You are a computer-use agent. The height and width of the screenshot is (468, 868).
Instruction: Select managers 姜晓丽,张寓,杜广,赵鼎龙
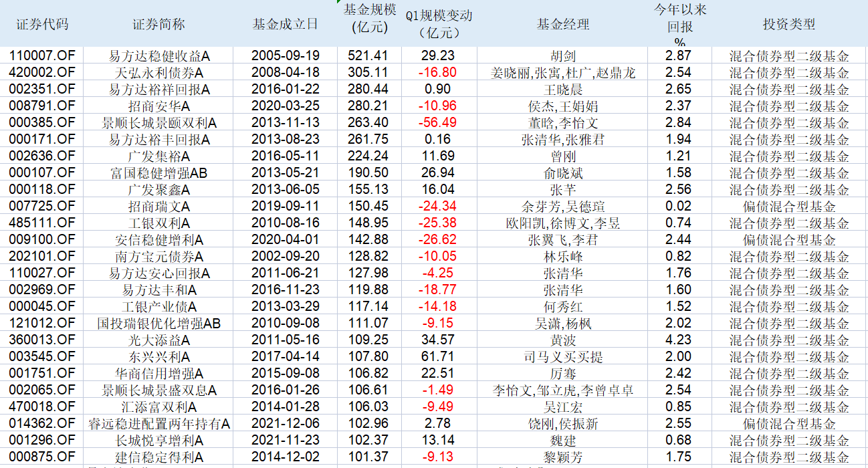(563, 73)
